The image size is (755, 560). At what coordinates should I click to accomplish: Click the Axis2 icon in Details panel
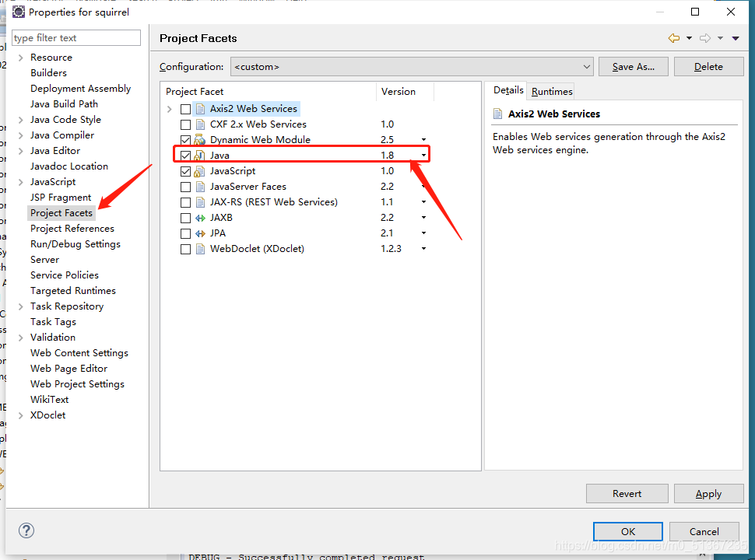coord(498,114)
